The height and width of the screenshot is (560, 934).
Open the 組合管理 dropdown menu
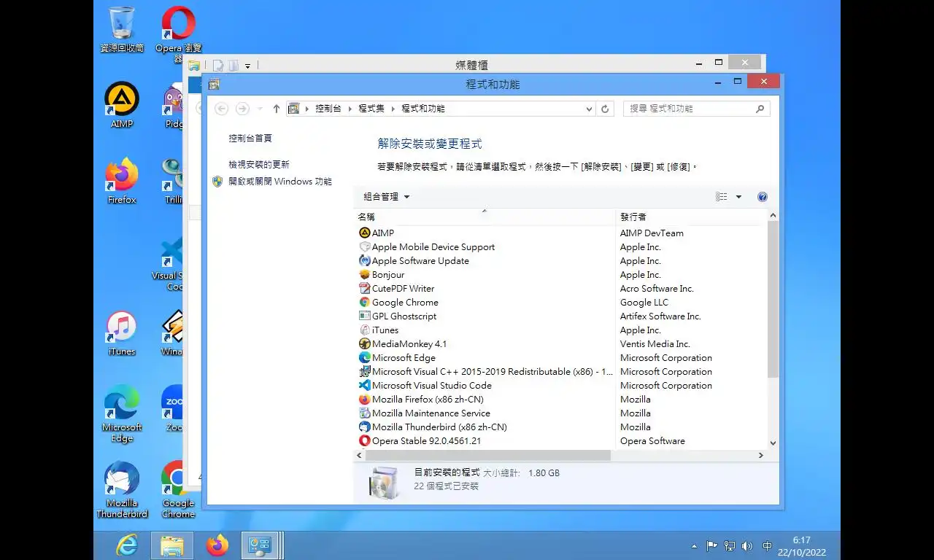coord(387,197)
